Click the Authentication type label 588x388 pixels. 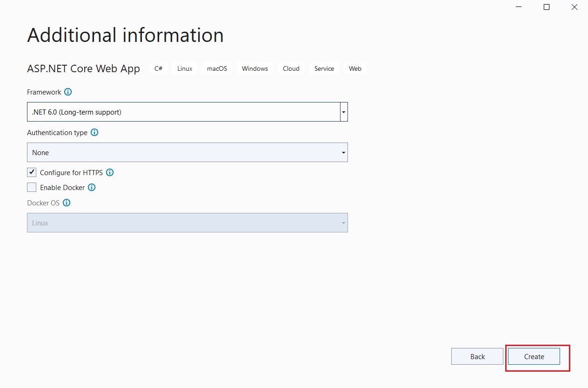57,132
